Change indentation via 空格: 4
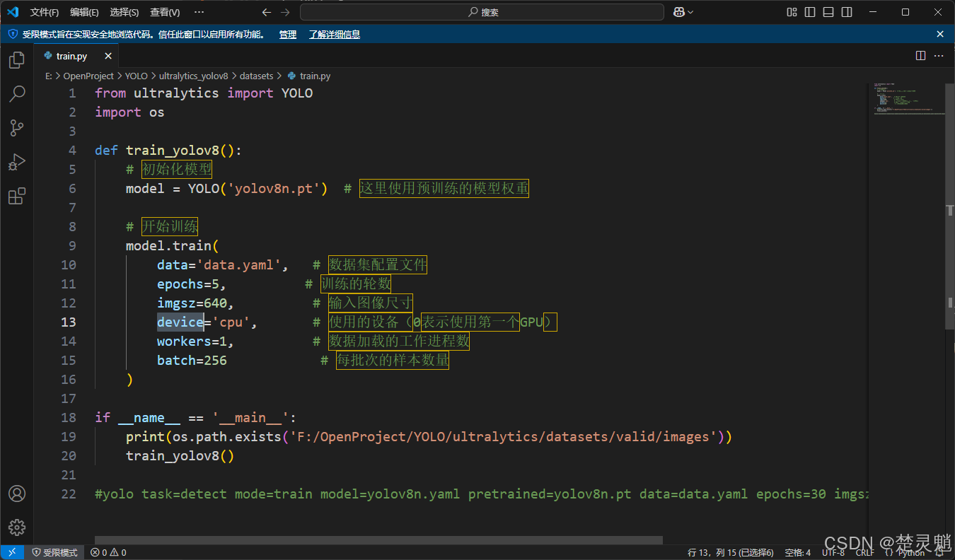The image size is (955, 560). tap(798, 552)
